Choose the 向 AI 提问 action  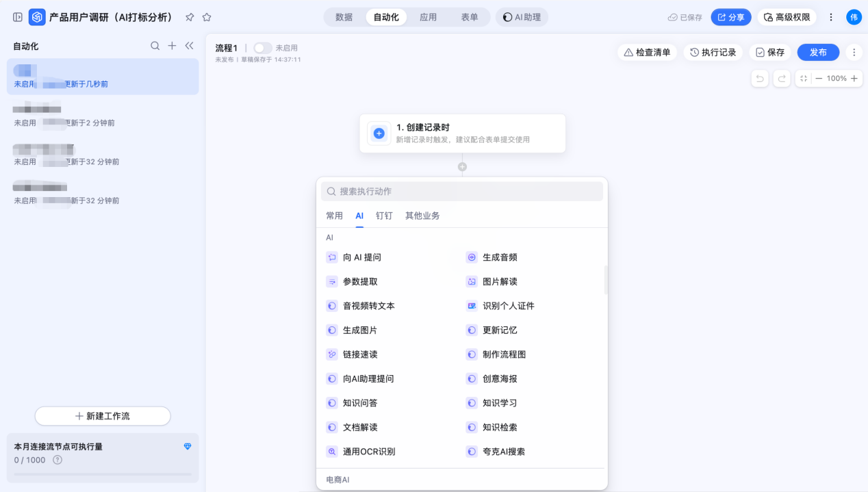pos(361,257)
